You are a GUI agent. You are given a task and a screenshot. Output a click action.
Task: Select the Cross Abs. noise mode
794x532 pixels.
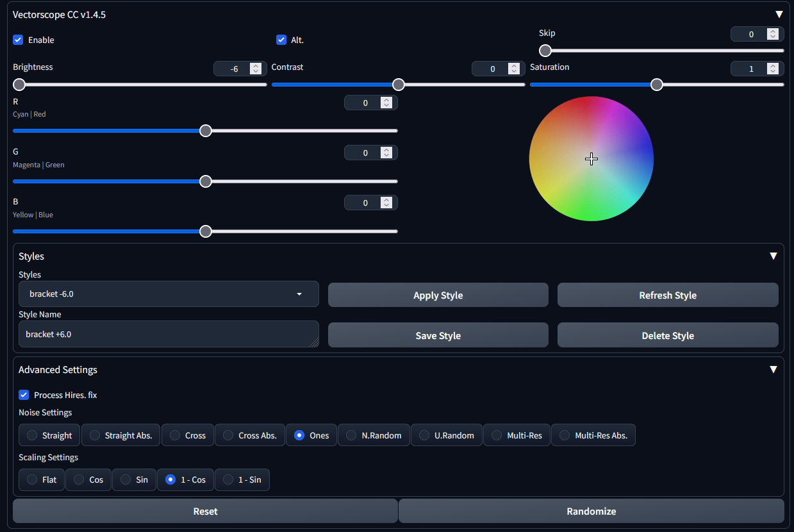(x=249, y=435)
